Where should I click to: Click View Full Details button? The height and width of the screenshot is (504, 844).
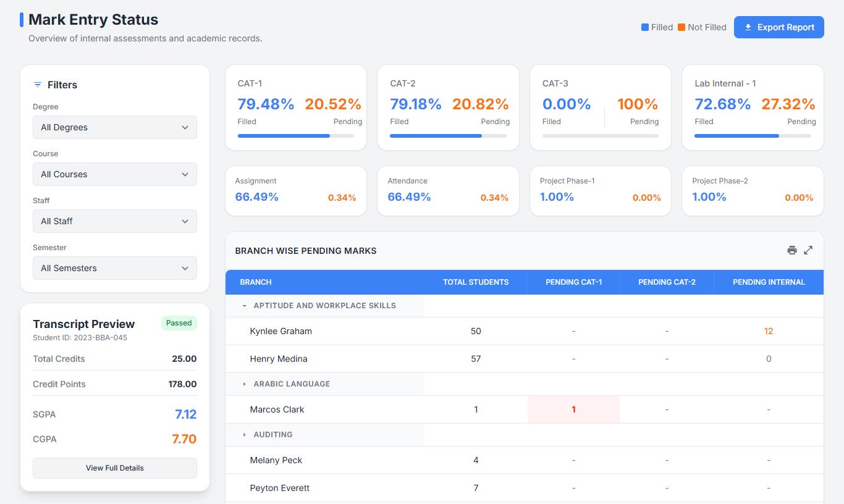coord(115,468)
